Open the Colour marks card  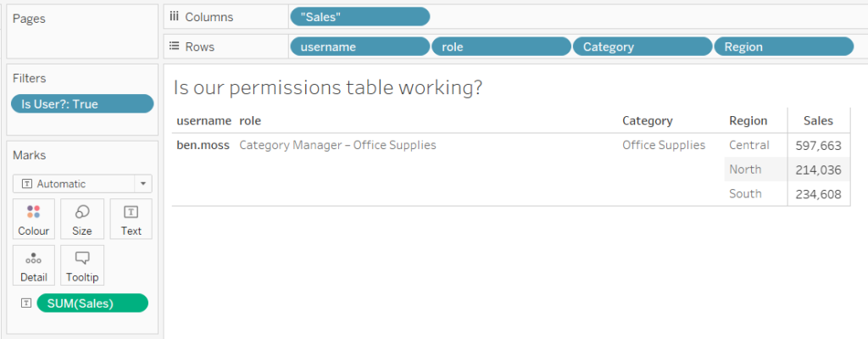coord(34,219)
